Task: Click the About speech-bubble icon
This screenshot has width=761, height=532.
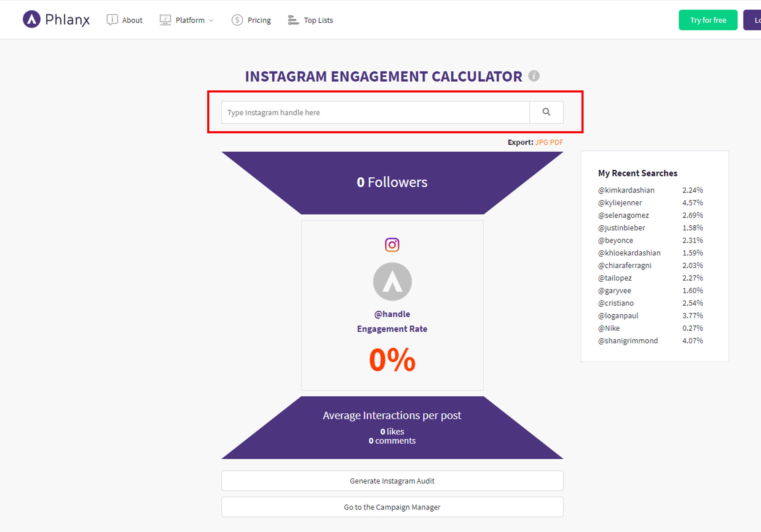Action: pos(112,20)
